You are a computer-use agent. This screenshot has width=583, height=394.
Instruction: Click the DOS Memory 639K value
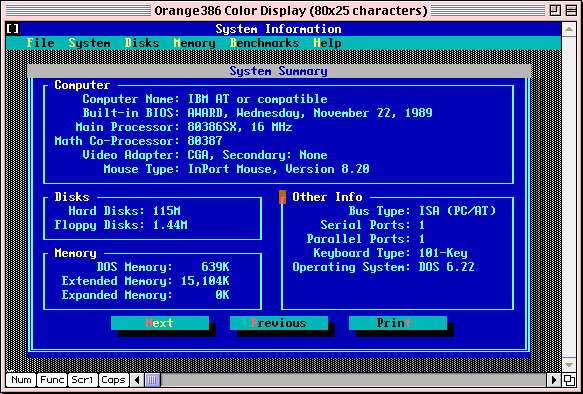click(215, 267)
